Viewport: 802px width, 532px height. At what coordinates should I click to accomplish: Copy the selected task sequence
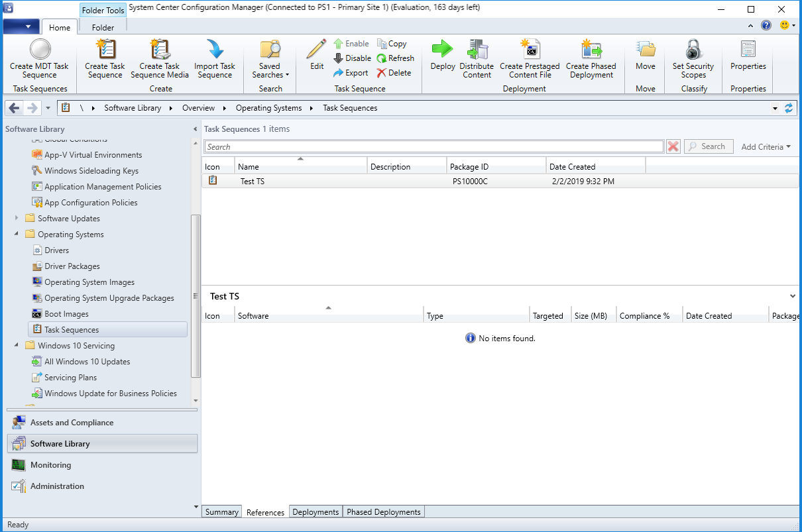(x=392, y=44)
